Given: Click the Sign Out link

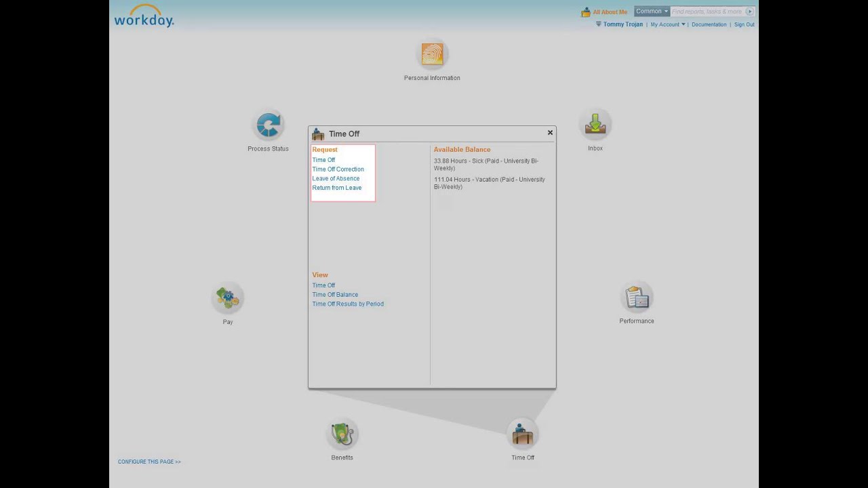Looking at the screenshot, I should point(744,24).
